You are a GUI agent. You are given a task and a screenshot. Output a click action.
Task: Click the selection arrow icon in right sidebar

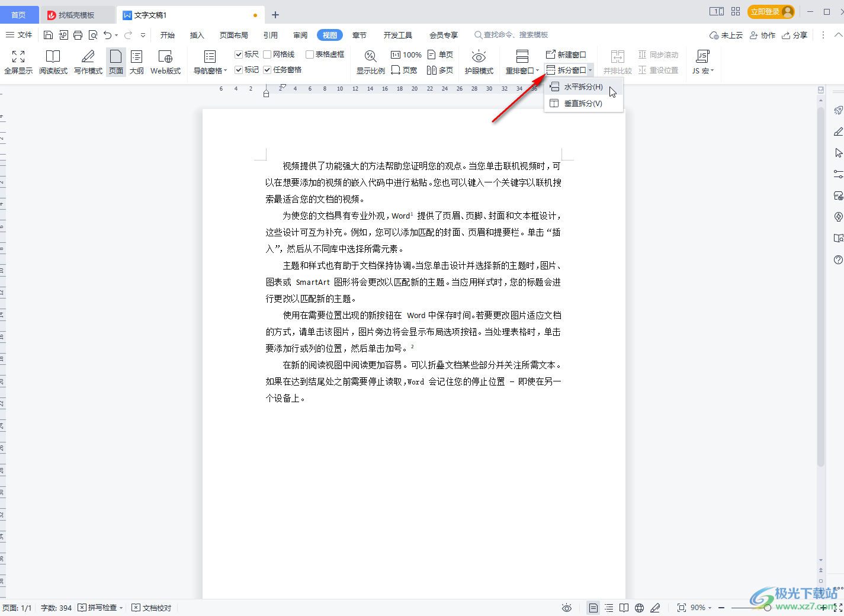tap(838, 153)
